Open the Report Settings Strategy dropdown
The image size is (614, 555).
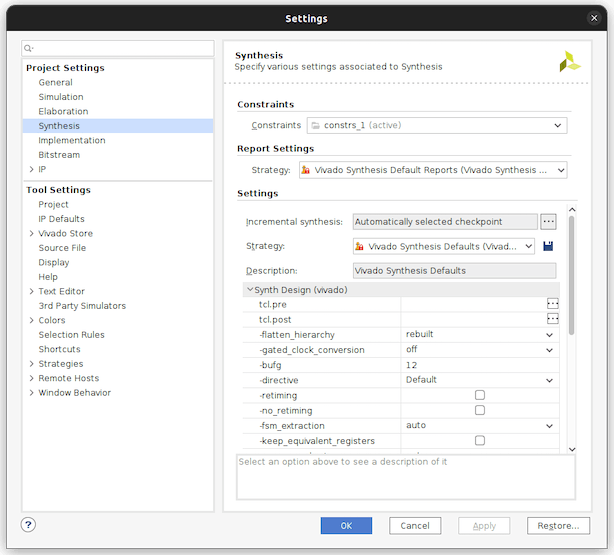tap(559, 171)
